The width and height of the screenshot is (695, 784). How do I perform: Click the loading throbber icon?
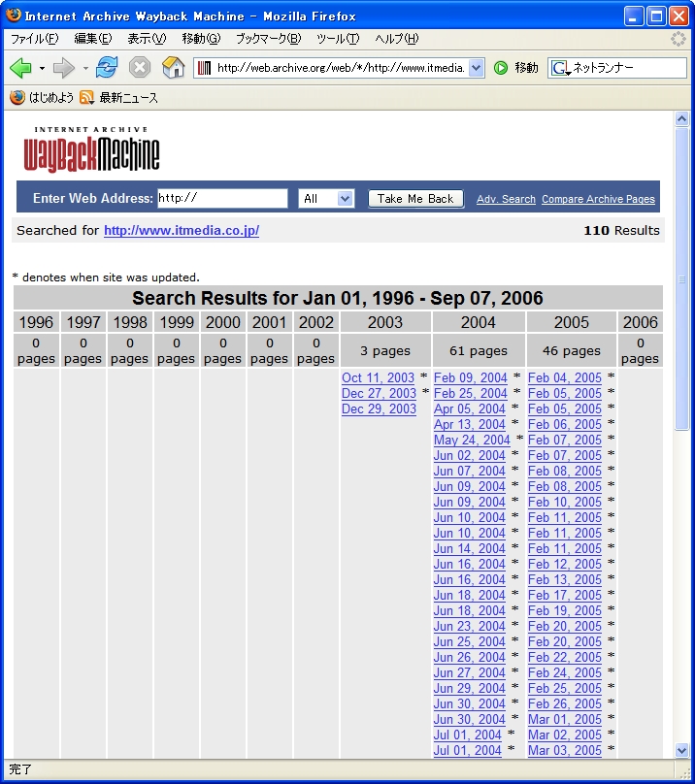pos(678,39)
